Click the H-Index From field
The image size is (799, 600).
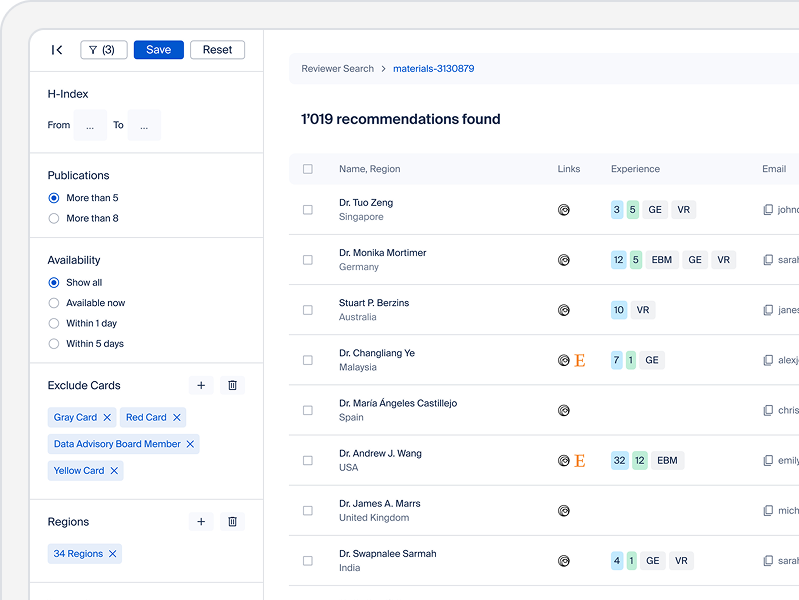click(x=90, y=125)
